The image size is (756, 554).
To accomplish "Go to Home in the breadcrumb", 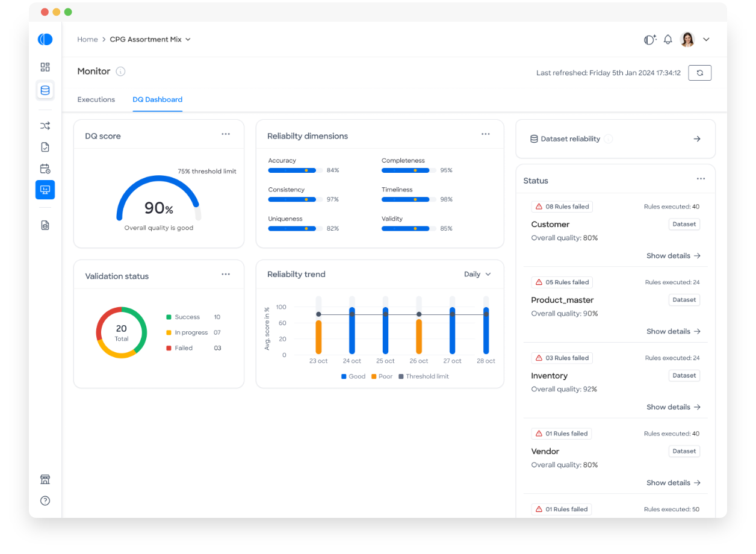I will [x=87, y=40].
